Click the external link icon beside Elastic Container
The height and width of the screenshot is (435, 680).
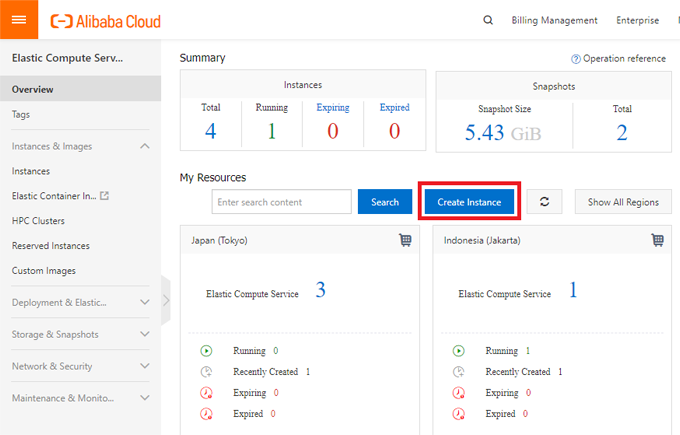[105, 196]
